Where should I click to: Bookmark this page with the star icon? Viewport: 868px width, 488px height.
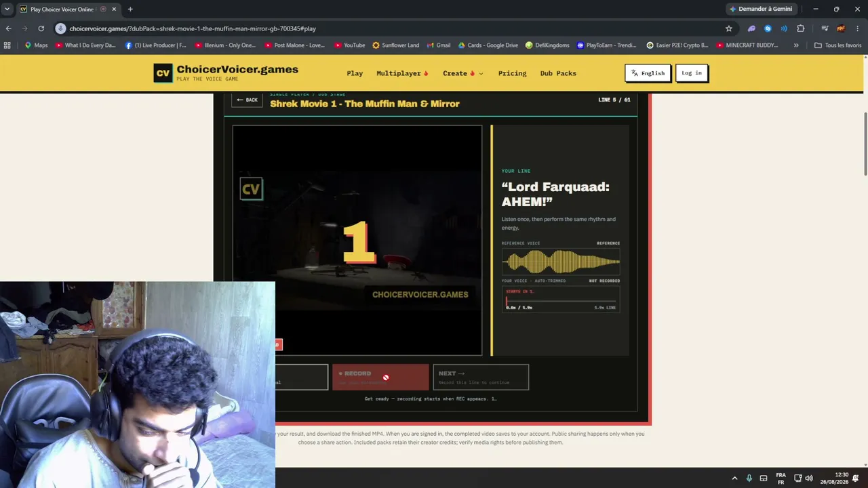pos(729,28)
